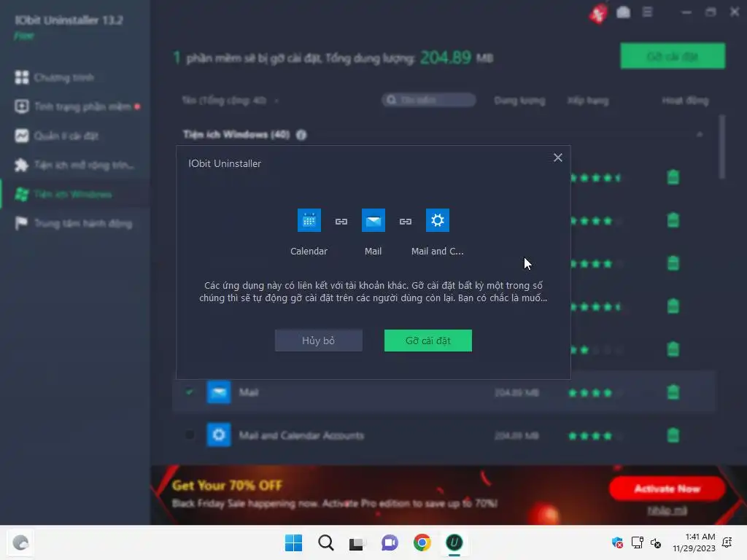Open Quản lí cài đặt sidebar section

click(75, 136)
